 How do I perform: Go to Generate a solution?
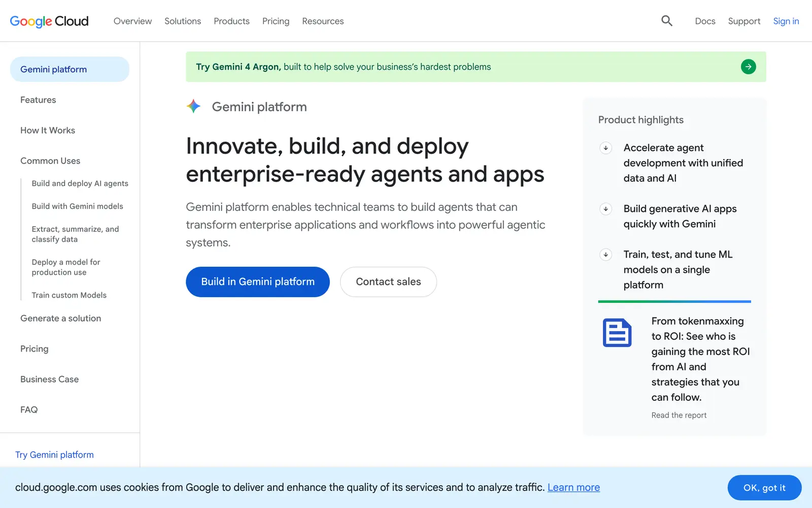pos(60,318)
